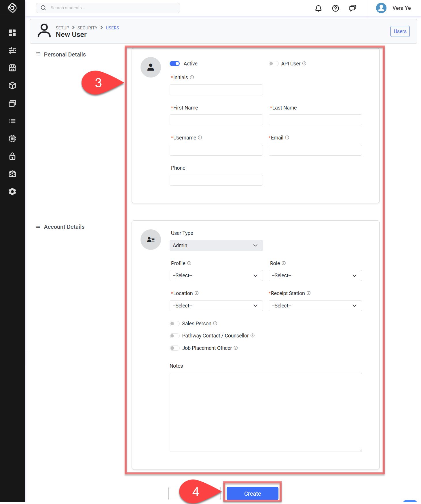
Task: Focus the Initials input field
Action: [216, 90]
